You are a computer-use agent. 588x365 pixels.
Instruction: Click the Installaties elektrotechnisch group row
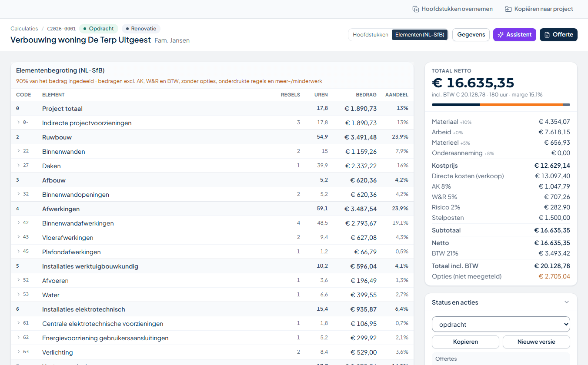[212, 309]
